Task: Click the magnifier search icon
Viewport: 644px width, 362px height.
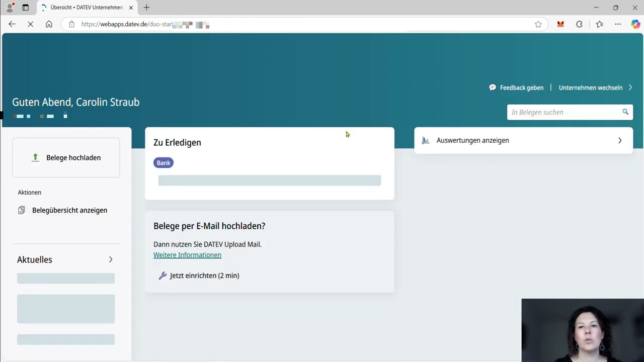Action: tap(625, 112)
